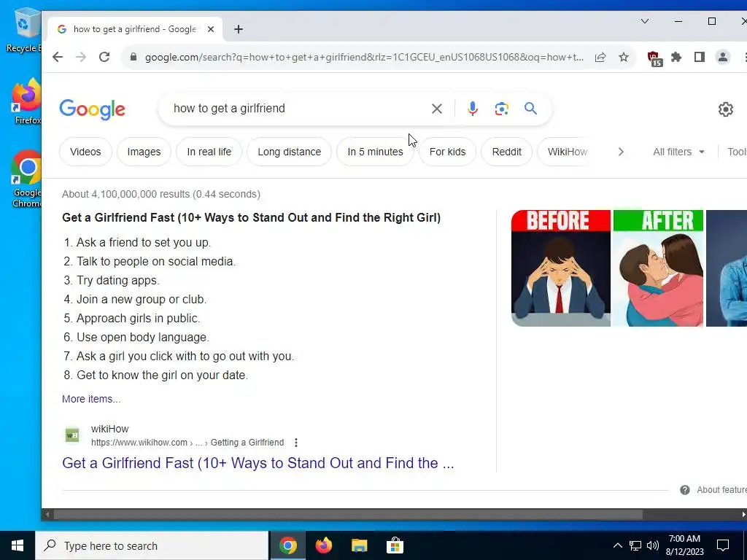Open Chrome tab search chevron
The width and height of the screenshot is (747, 560).
(x=645, y=21)
